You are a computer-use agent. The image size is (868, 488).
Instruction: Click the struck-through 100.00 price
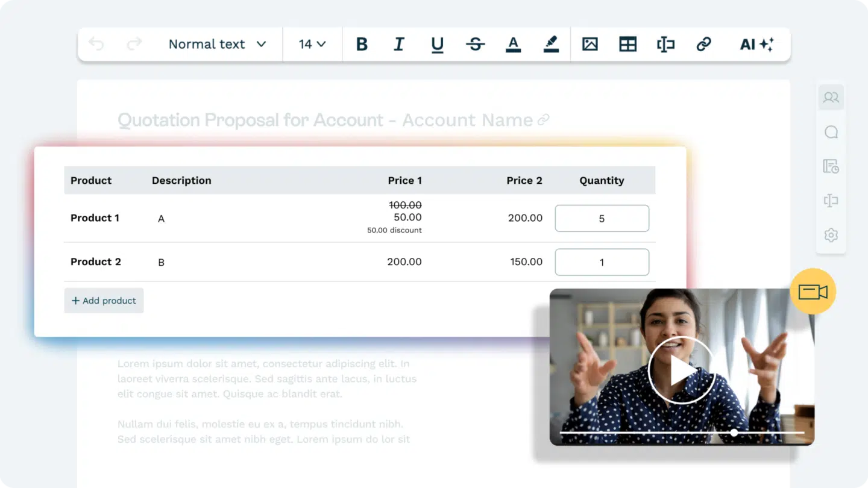tap(405, 205)
